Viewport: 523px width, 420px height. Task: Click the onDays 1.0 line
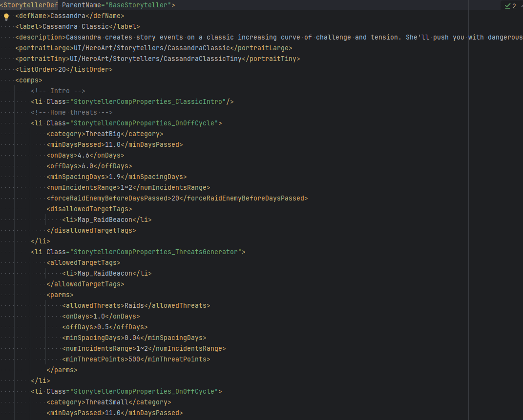pyautogui.click(x=101, y=316)
